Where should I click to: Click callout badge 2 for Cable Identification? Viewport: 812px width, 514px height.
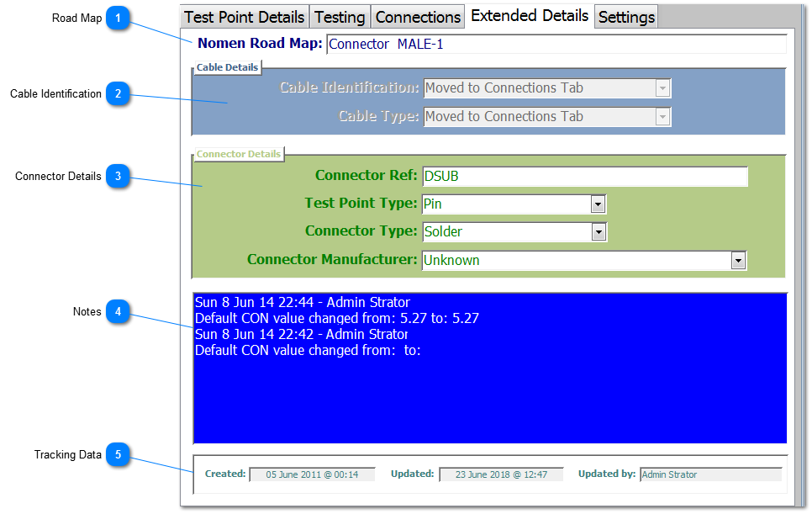coord(118,94)
